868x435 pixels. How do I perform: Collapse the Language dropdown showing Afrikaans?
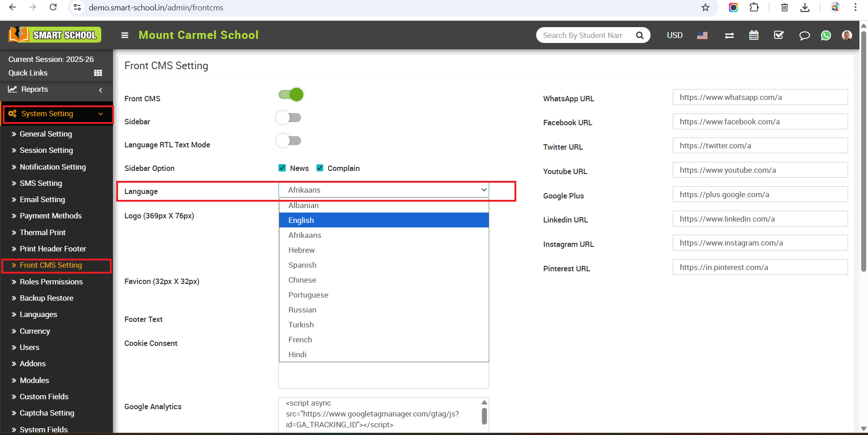tap(384, 190)
